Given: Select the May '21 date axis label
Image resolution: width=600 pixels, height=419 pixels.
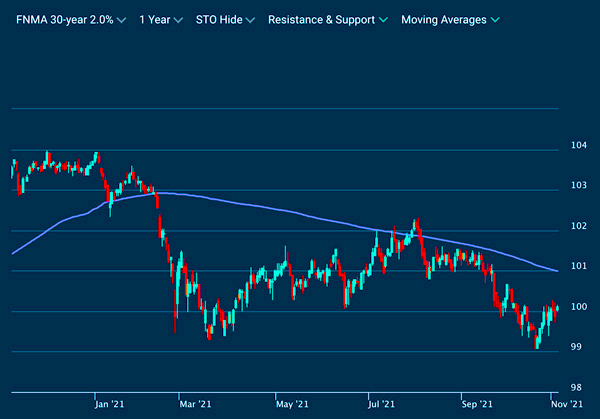Looking at the screenshot, I should click(289, 404).
